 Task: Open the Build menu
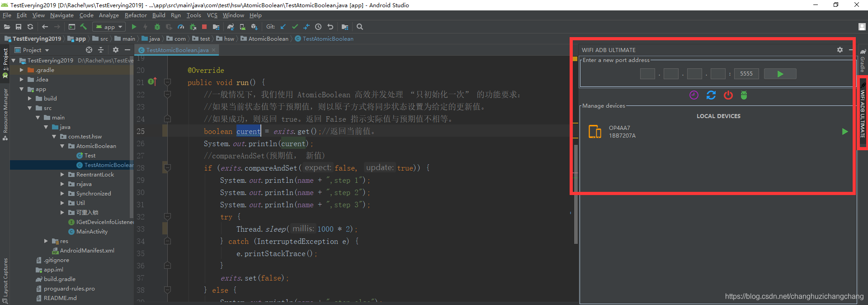tap(159, 15)
